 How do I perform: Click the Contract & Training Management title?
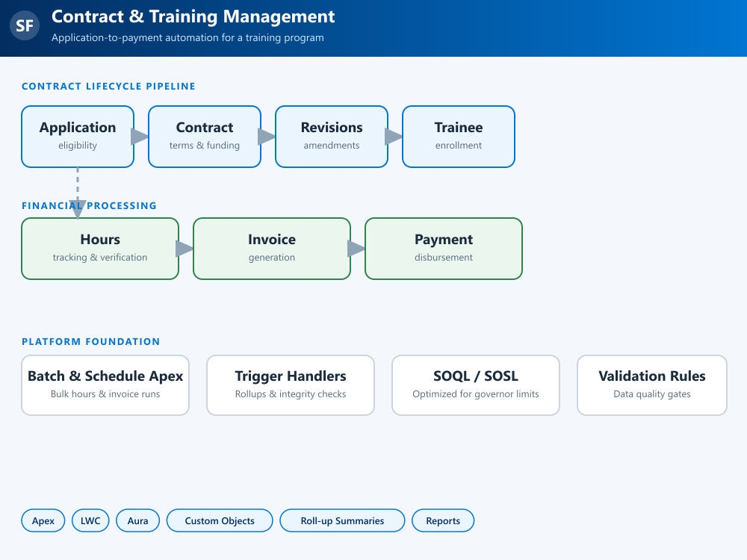click(x=193, y=16)
